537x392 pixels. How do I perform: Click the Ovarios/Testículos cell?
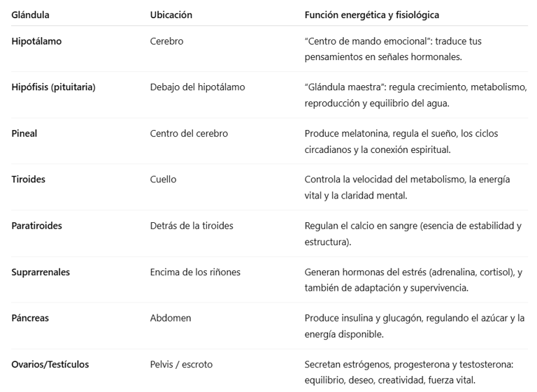pyautogui.click(x=50, y=365)
